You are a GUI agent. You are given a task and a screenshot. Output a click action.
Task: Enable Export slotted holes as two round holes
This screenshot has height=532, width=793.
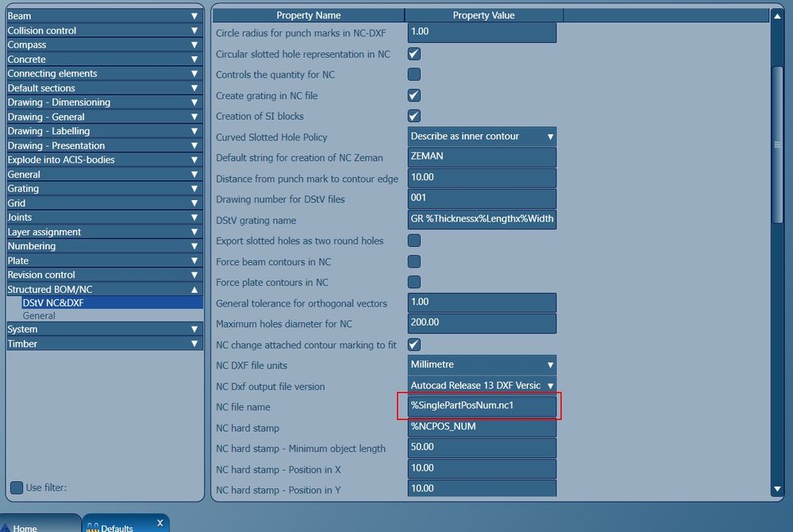pyautogui.click(x=414, y=240)
